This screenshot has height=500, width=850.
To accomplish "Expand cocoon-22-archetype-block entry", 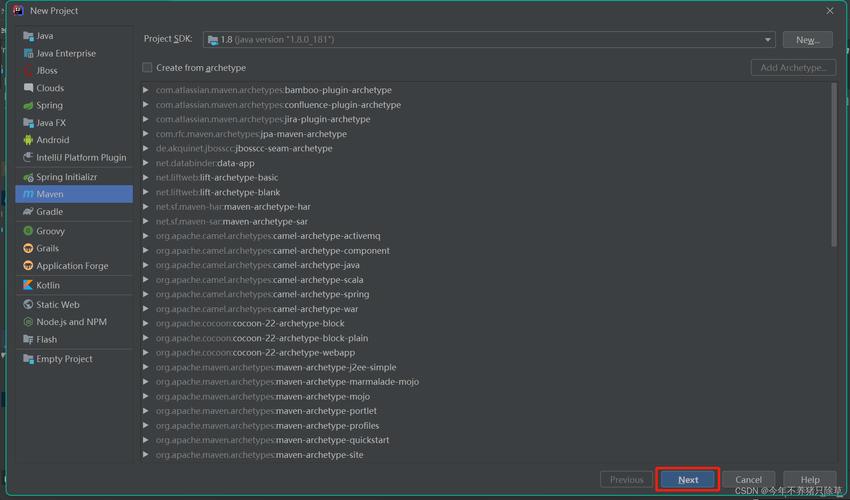I will [x=145, y=323].
